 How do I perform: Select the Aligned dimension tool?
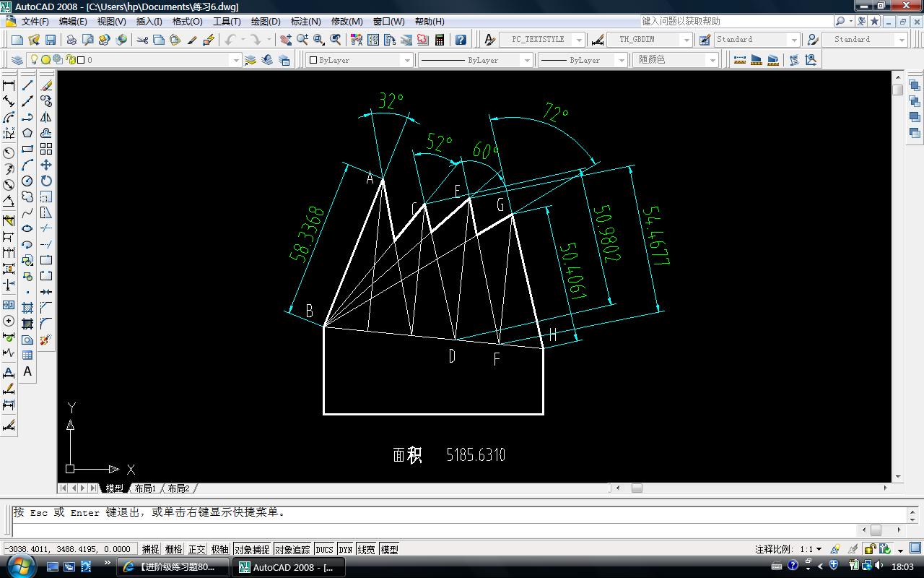[9, 101]
